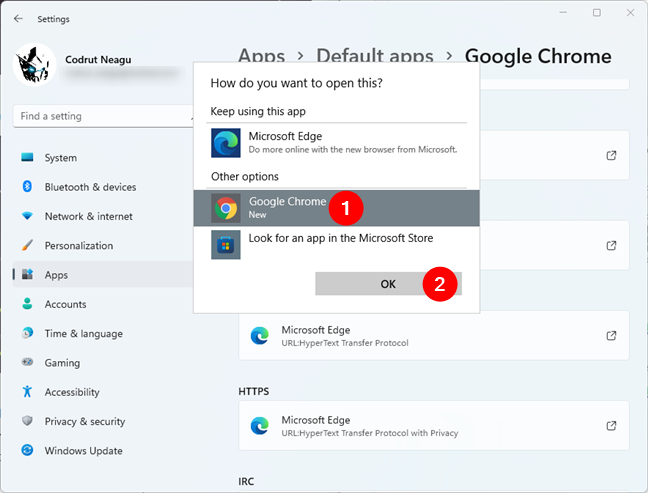Image resolution: width=648 pixels, height=493 pixels.
Task: Select Apps in the sidebar
Action: (x=103, y=275)
